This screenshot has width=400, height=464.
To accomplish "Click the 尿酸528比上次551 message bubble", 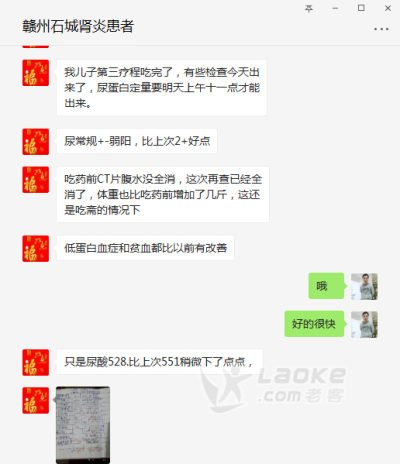I will (x=160, y=362).
